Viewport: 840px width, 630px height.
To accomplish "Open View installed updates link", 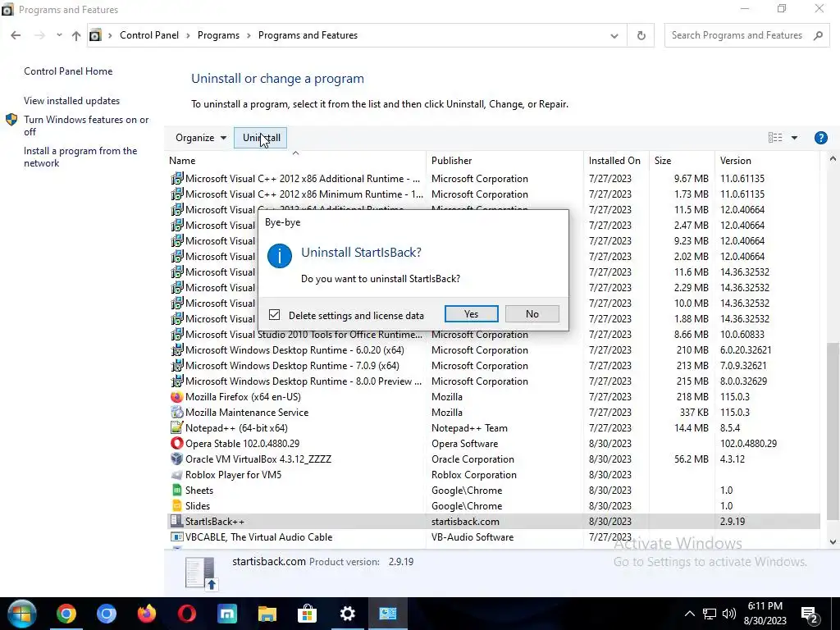I will tap(72, 101).
